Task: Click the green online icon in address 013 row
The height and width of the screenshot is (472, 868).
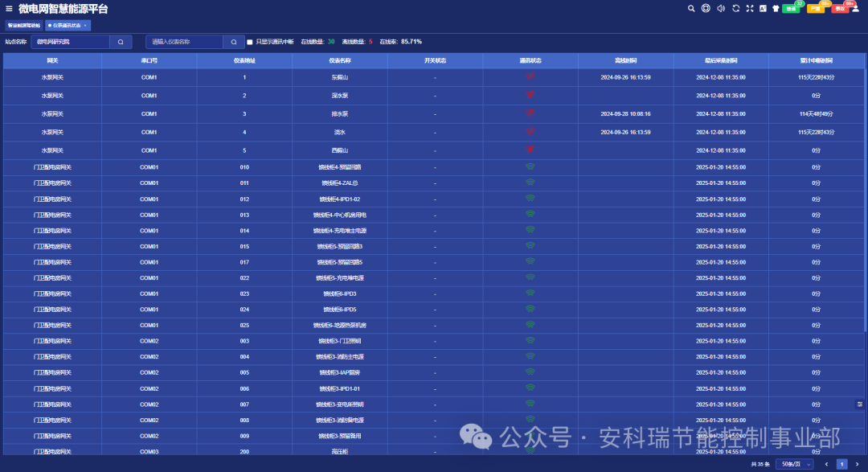Action: (530, 214)
